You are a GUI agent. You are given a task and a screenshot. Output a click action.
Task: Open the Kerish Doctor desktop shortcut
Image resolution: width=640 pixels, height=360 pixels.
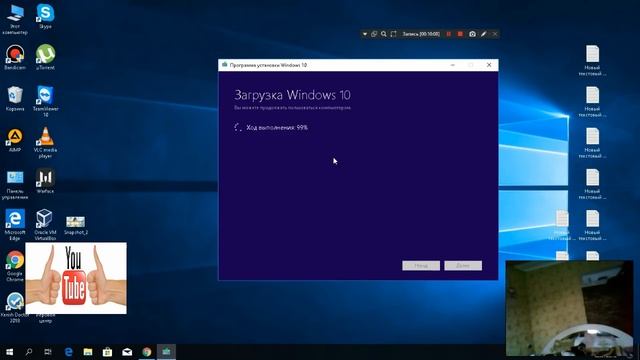point(15,308)
